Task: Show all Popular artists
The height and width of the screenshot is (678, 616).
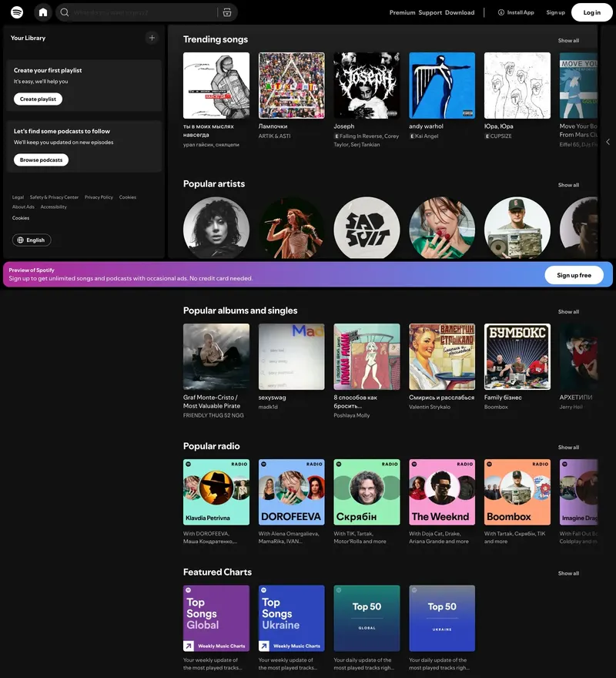Action: 568,185
